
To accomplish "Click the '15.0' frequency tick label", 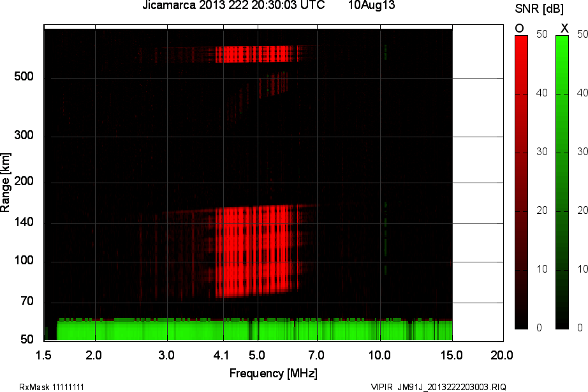I will pyautogui.click(x=452, y=355).
